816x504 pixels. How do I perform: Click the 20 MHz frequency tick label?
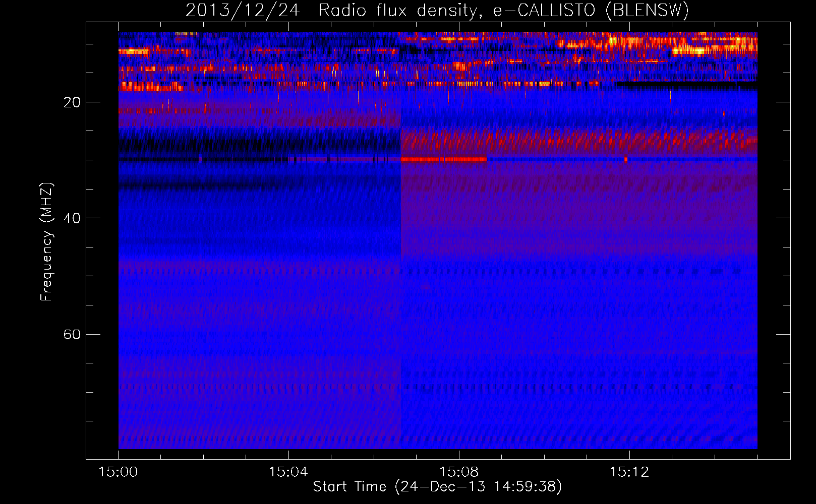72,102
